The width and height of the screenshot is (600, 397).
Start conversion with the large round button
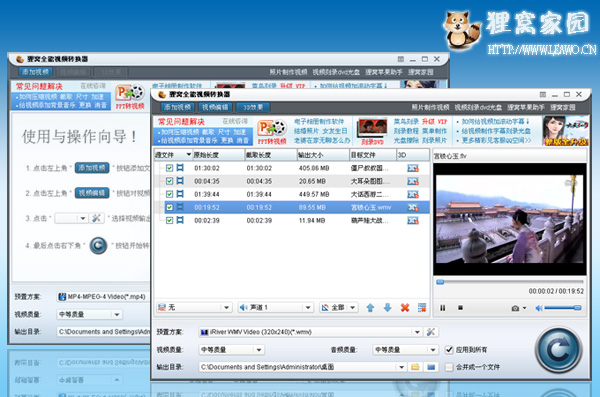558,350
